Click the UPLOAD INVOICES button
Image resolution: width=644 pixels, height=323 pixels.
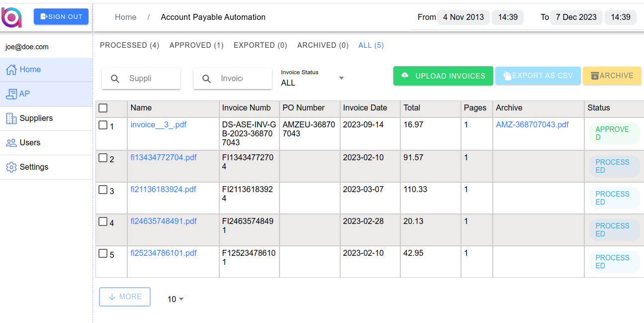point(443,76)
